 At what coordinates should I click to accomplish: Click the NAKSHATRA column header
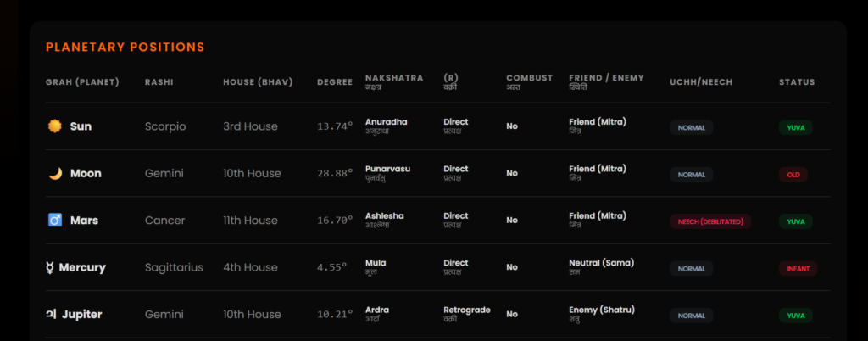[394, 78]
